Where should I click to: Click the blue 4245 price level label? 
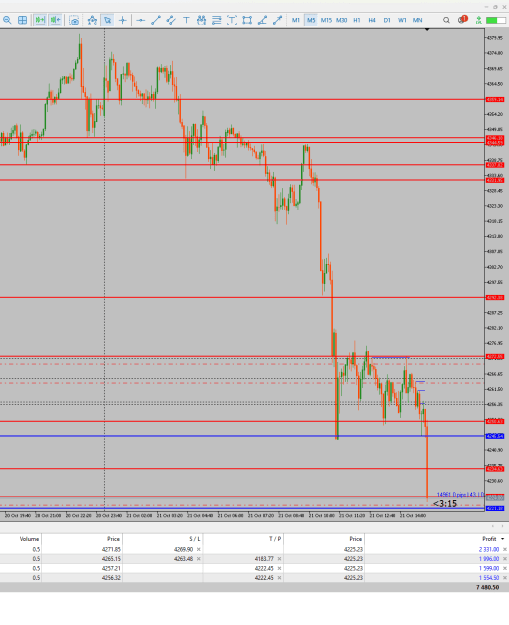pos(495,436)
